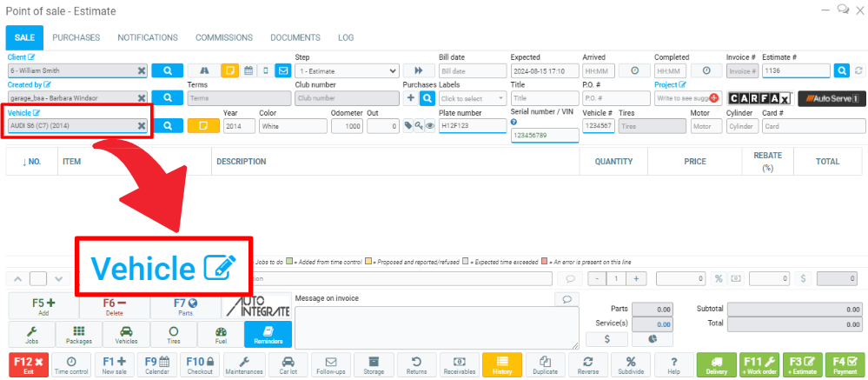Open the F9 Calendar button
The image size is (868, 380).
click(157, 363)
